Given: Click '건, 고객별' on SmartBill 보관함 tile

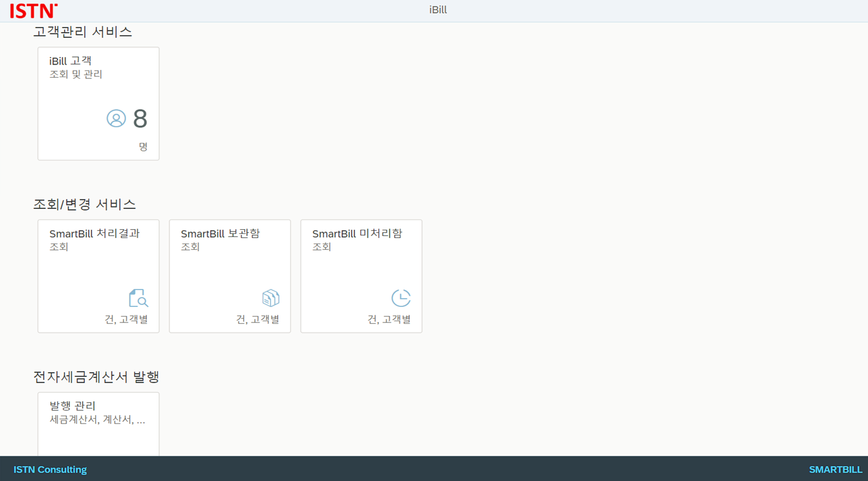Looking at the screenshot, I should coord(258,319).
